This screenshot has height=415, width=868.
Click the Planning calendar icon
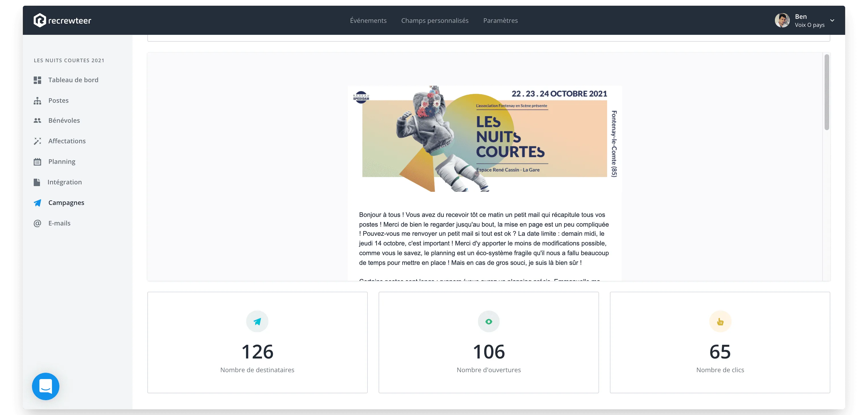click(37, 162)
